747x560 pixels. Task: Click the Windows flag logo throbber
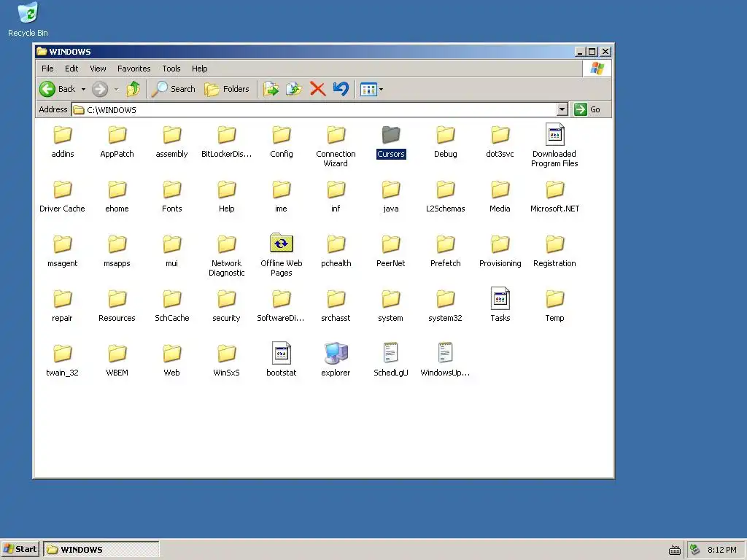pyautogui.click(x=597, y=69)
